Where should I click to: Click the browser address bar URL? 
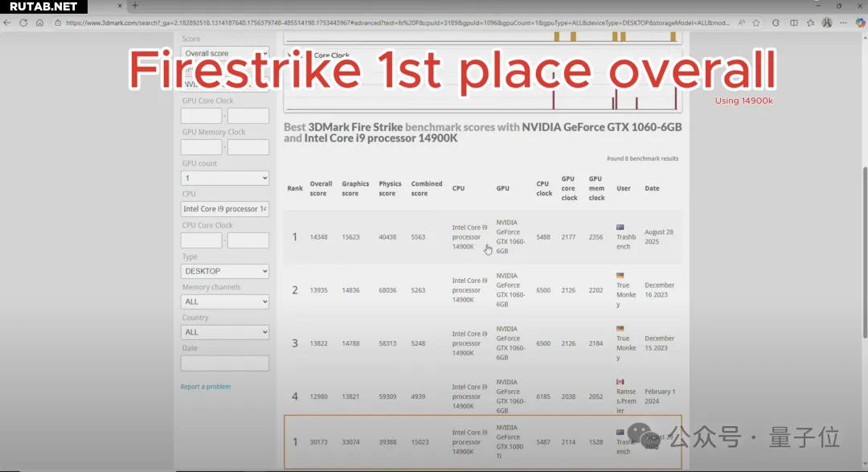398,23
